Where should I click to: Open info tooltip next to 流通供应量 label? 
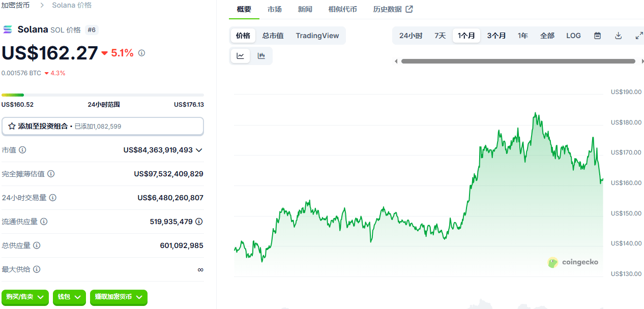coord(44,222)
